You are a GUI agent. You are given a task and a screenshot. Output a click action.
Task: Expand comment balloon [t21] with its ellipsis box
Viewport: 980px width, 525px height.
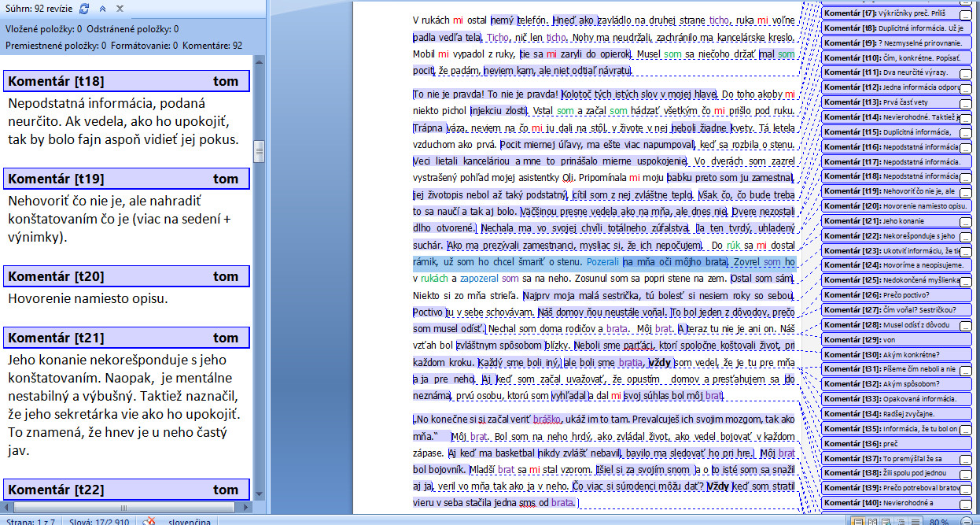click(x=965, y=223)
